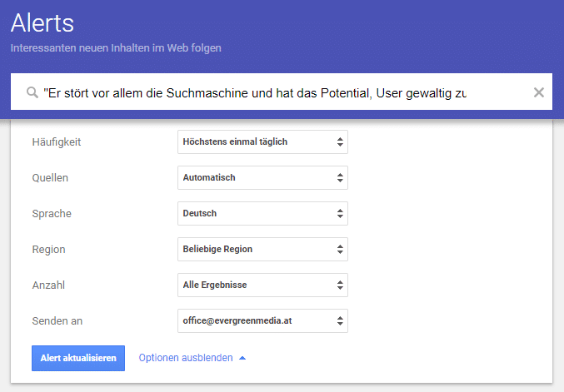Open the Anzahl dropdown 'Alle Ergebnisse'
Image resolution: width=564 pixels, height=392 pixels.
262,285
